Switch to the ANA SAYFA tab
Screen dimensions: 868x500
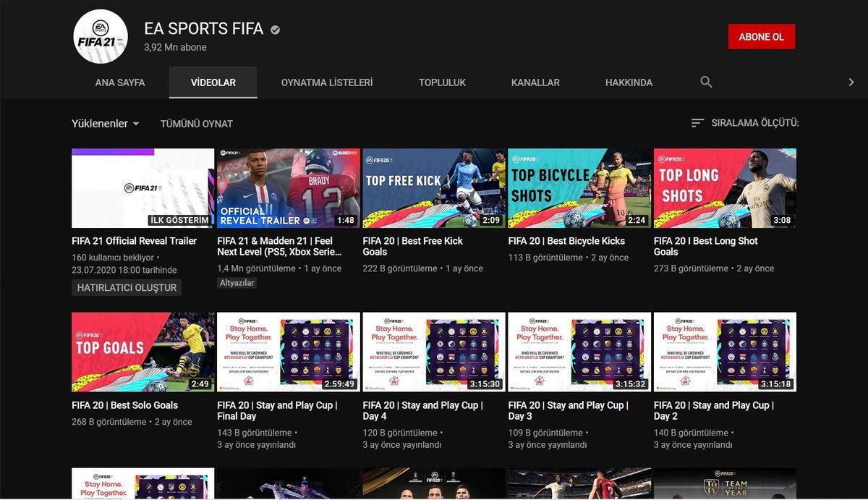119,82
